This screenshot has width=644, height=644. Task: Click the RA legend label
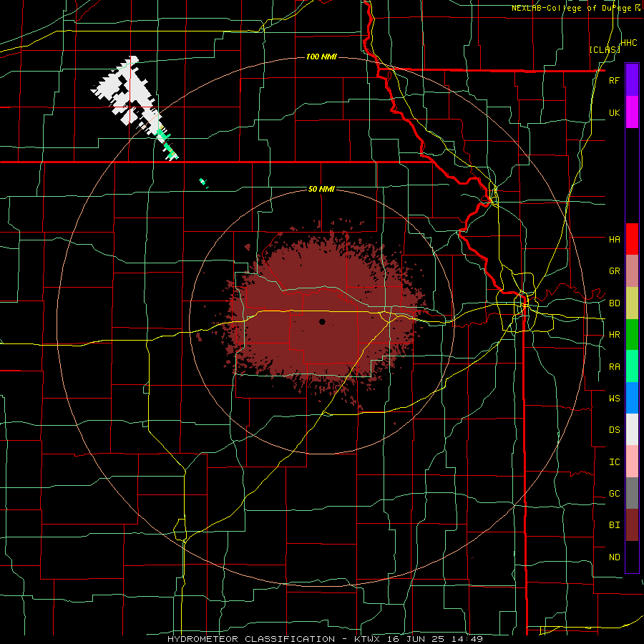614,366
